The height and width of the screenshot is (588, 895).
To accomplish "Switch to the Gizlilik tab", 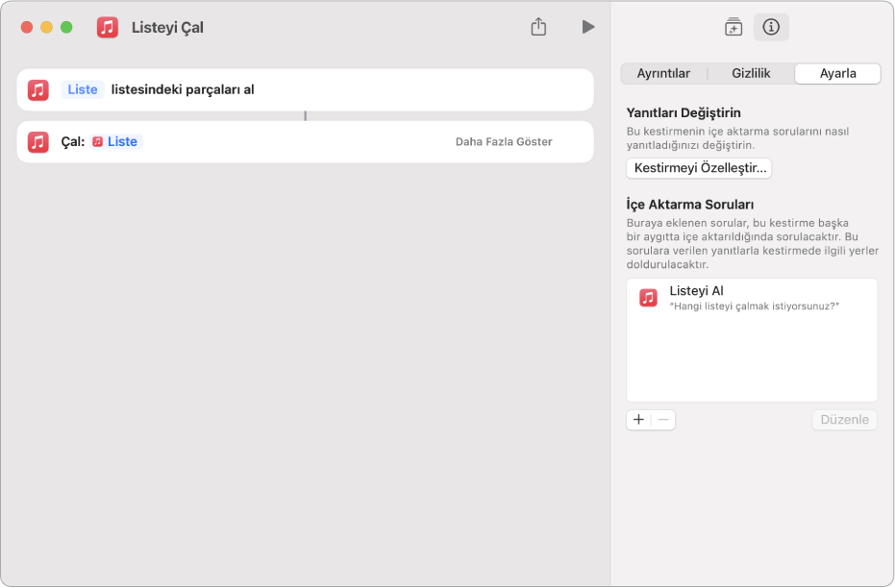I will point(751,74).
